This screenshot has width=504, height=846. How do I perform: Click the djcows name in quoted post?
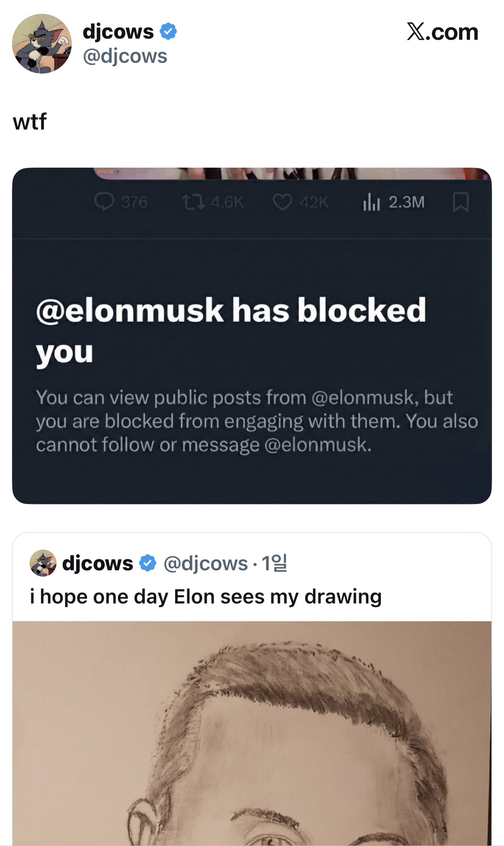click(x=97, y=563)
